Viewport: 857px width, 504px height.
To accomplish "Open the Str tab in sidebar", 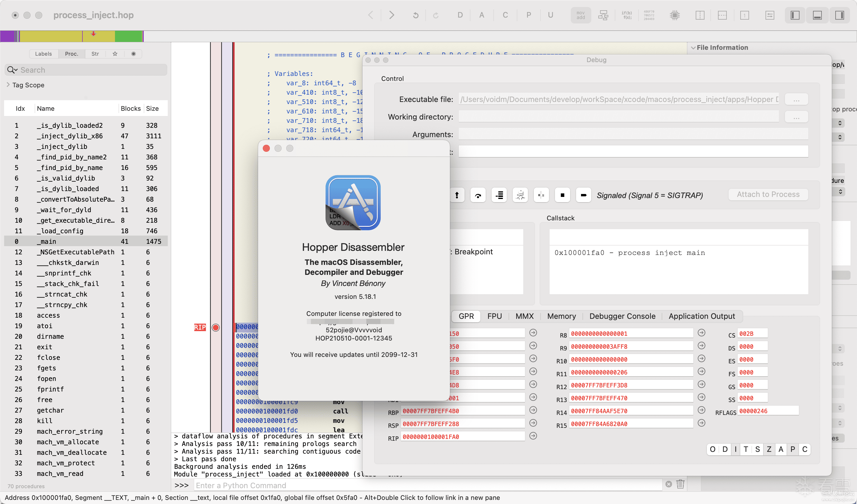I will (x=95, y=54).
